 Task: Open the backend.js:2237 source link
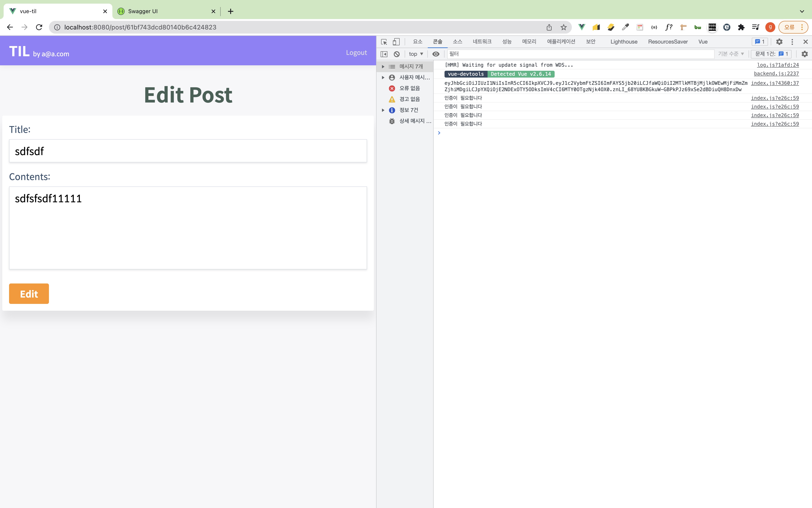click(x=776, y=73)
